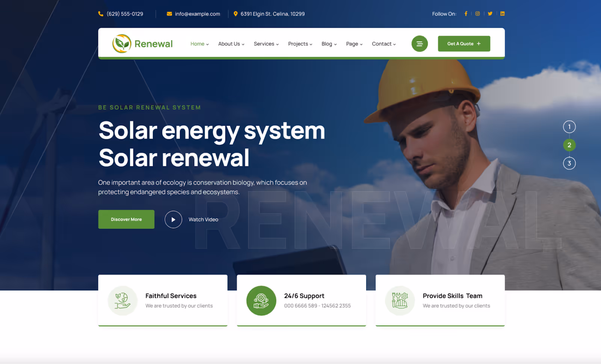
Task: Open the round green hamburger menu
Action: coord(420,44)
